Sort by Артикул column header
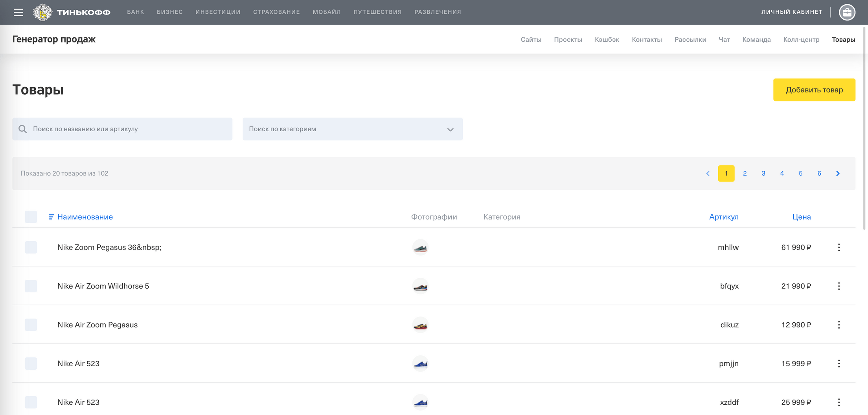The height and width of the screenshot is (415, 868). (x=724, y=217)
